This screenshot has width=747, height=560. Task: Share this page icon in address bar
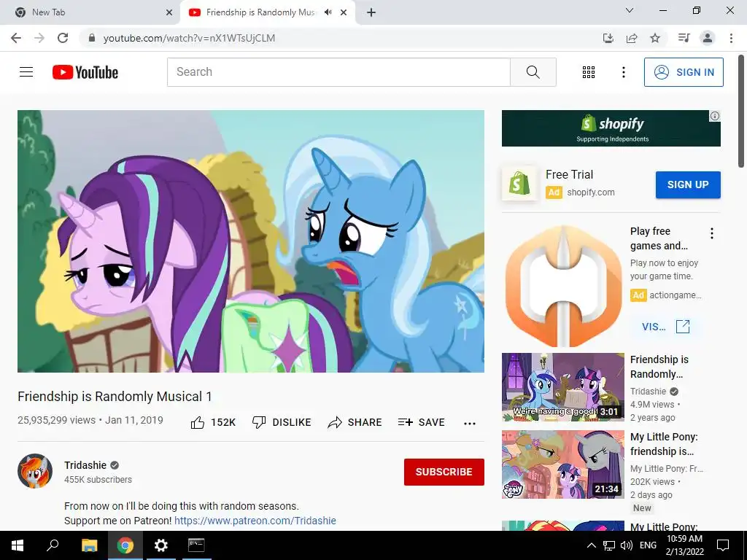[x=632, y=38]
